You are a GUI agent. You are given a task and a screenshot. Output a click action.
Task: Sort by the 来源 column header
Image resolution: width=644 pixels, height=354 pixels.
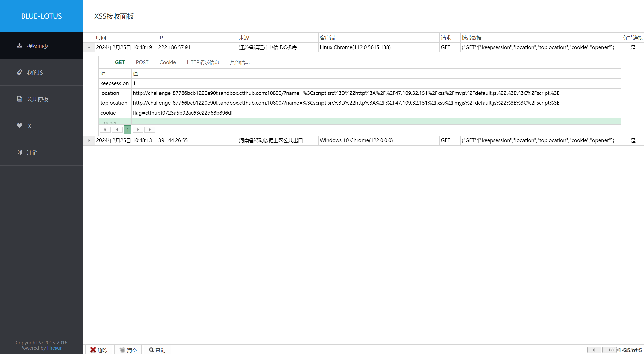coord(278,38)
